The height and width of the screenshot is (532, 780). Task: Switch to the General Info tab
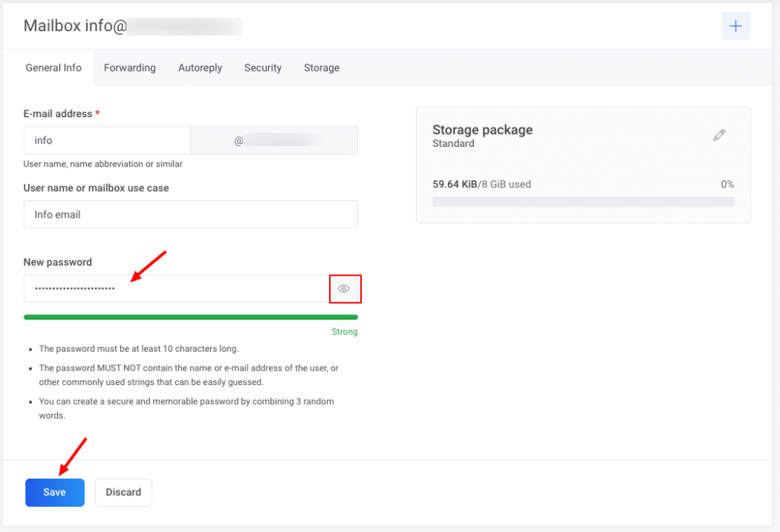[x=53, y=68]
